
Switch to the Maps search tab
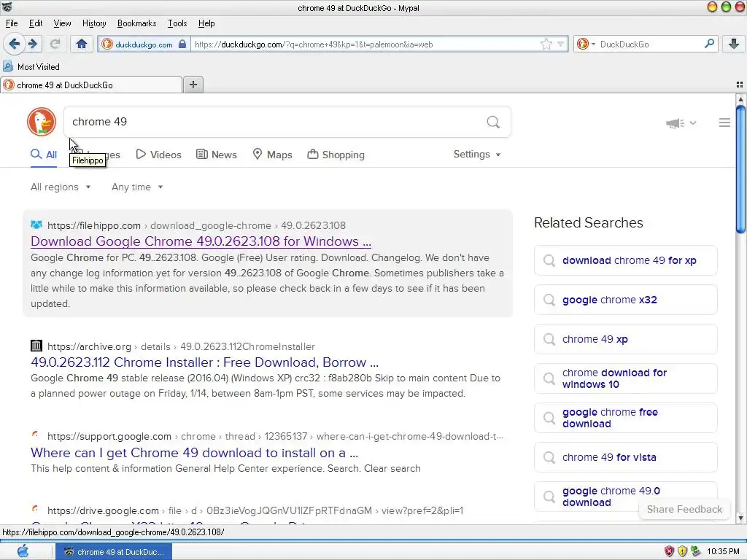click(x=272, y=155)
